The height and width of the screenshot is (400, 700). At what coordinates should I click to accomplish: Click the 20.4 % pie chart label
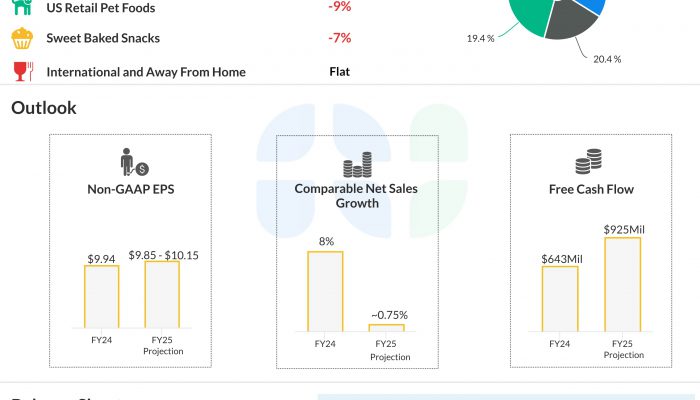pyautogui.click(x=607, y=59)
